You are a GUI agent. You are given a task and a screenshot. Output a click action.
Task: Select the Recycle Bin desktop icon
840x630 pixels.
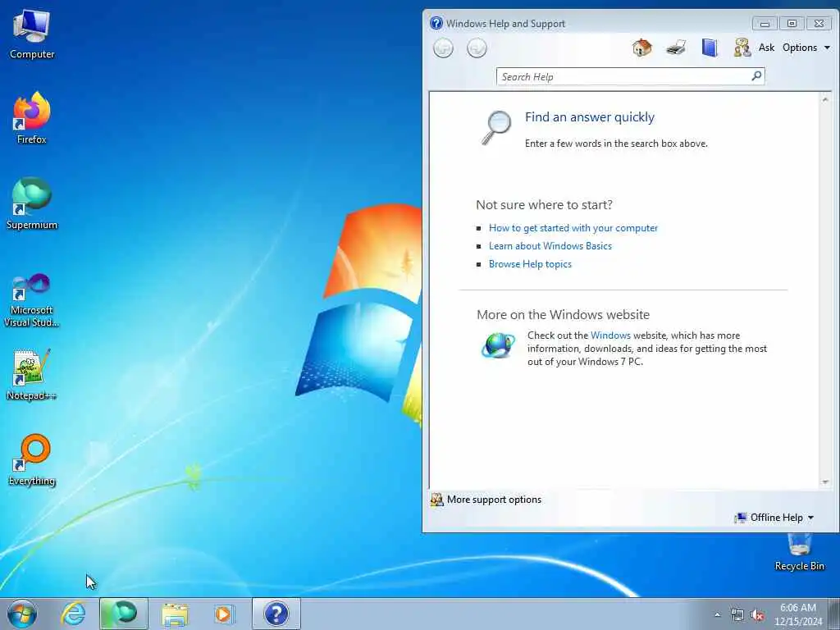(799, 552)
